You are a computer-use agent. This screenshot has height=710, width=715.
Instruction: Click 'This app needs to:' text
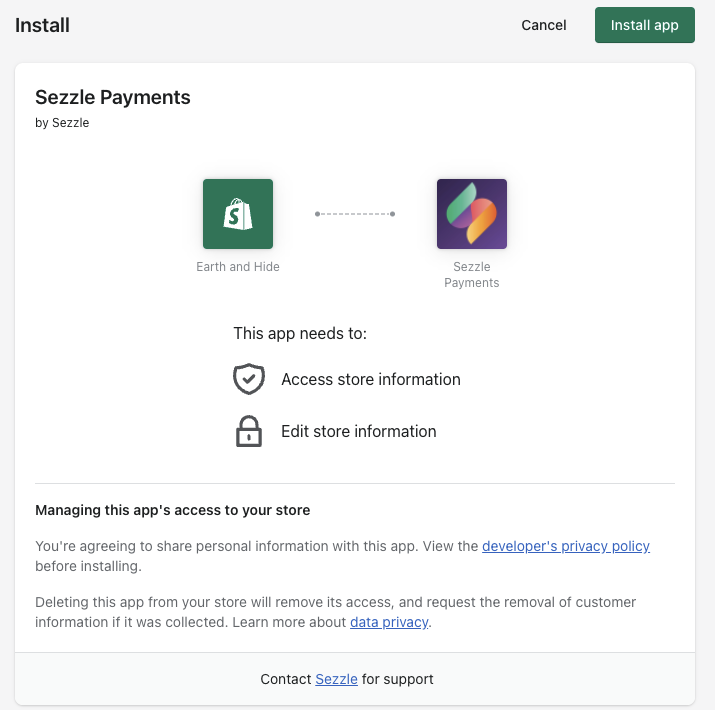pos(300,333)
